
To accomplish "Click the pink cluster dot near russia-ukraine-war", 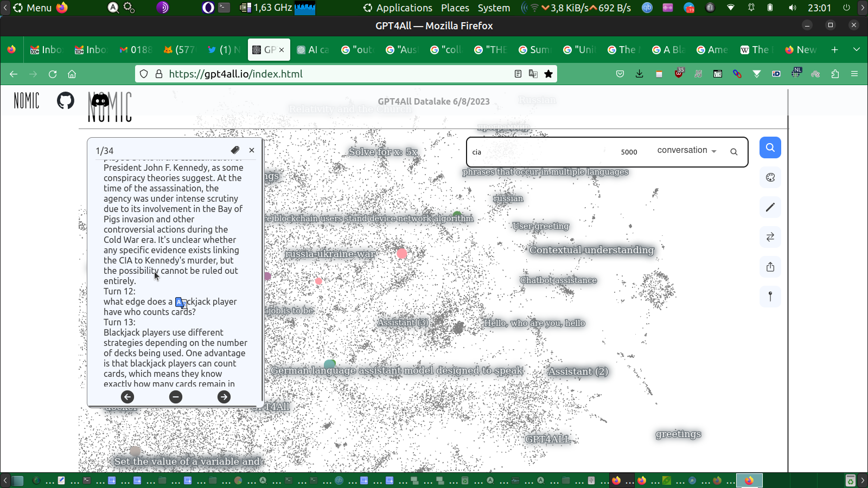I will tap(401, 253).
